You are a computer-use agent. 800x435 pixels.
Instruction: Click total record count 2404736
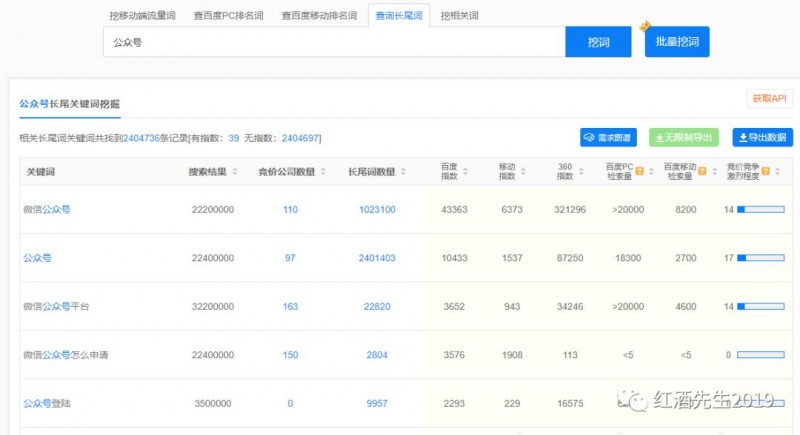[141, 138]
